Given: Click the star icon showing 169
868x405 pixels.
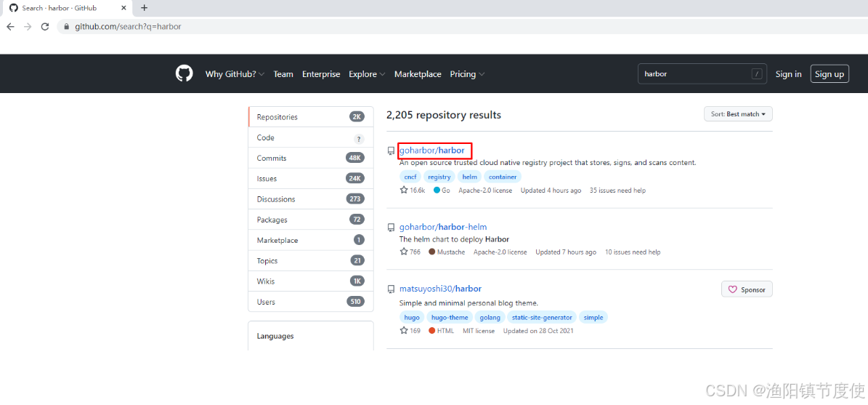Looking at the screenshot, I should click(x=404, y=331).
